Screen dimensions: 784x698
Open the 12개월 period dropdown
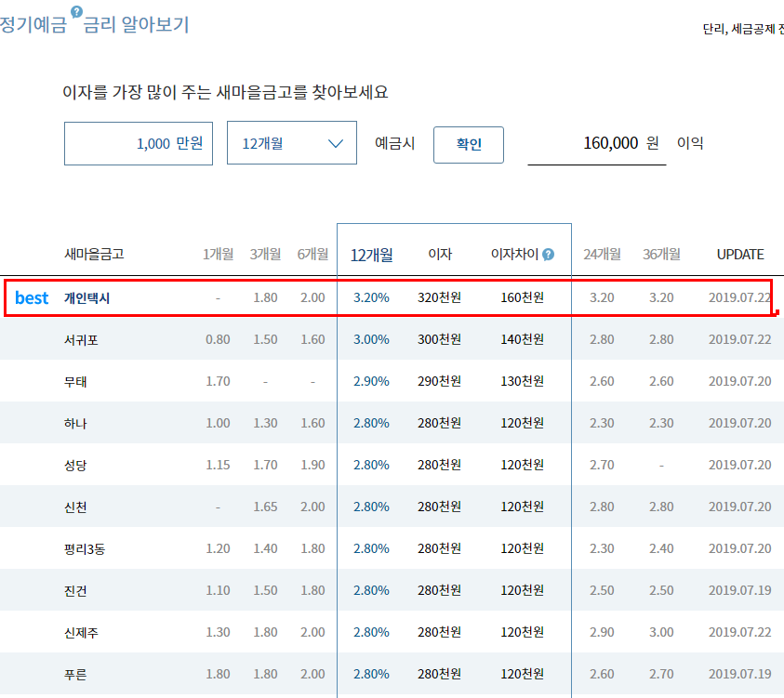pyautogui.click(x=292, y=143)
